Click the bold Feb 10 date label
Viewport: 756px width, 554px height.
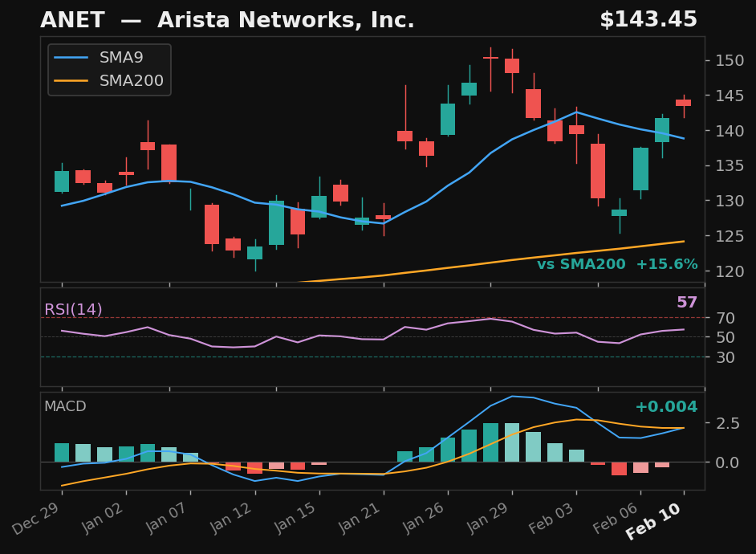click(x=653, y=521)
